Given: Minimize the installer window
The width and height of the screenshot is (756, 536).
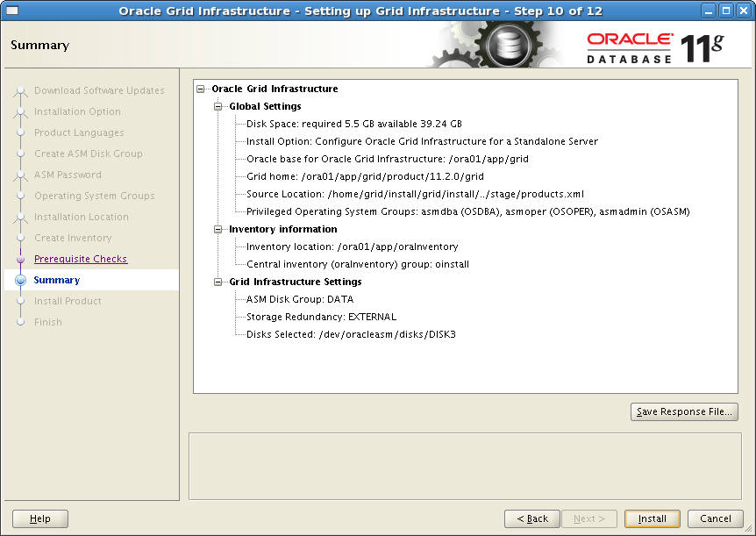Looking at the screenshot, I should pos(709,11).
